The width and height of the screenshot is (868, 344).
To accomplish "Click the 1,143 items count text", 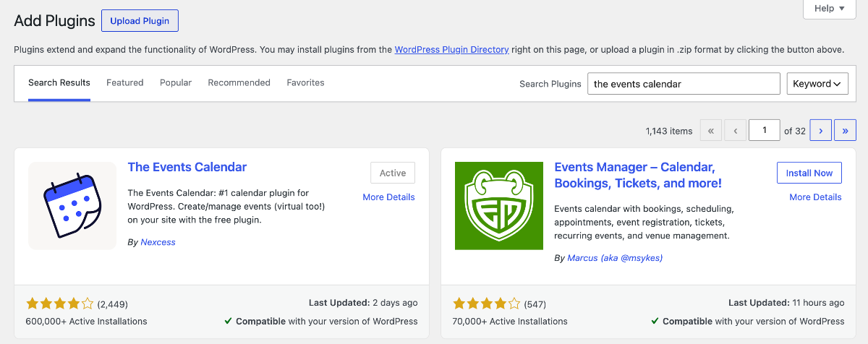I will tap(669, 131).
